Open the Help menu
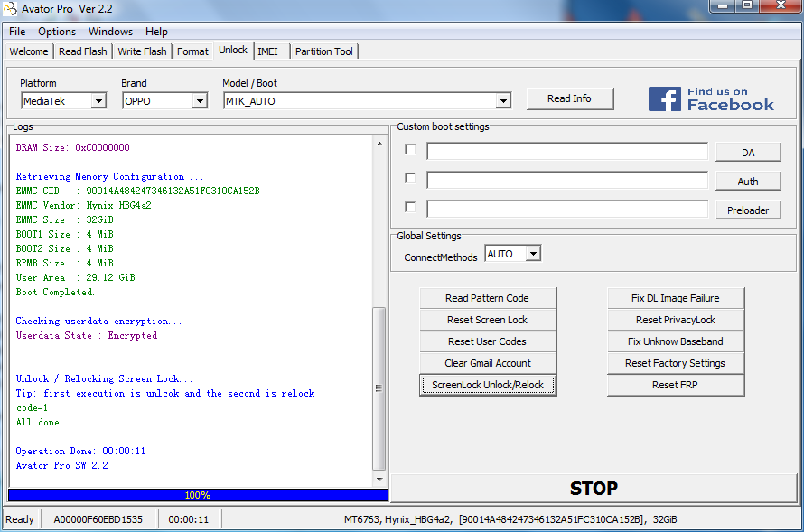This screenshot has width=804, height=532. pyautogui.click(x=156, y=32)
